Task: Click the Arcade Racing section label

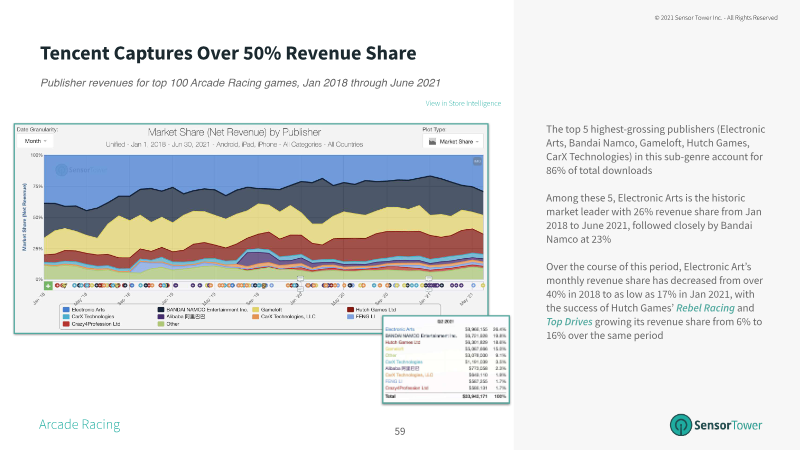Action: coord(80,424)
